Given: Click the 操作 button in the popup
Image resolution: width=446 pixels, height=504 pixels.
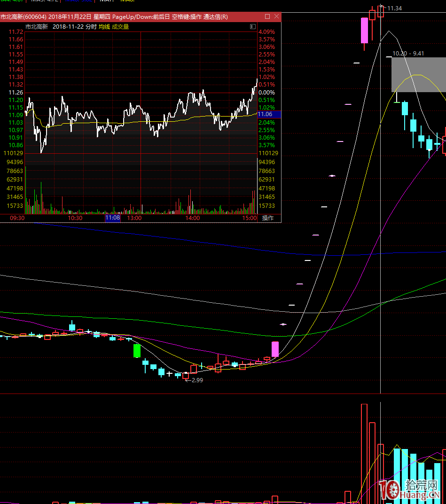Looking at the screenshot, I should (268, 218).
